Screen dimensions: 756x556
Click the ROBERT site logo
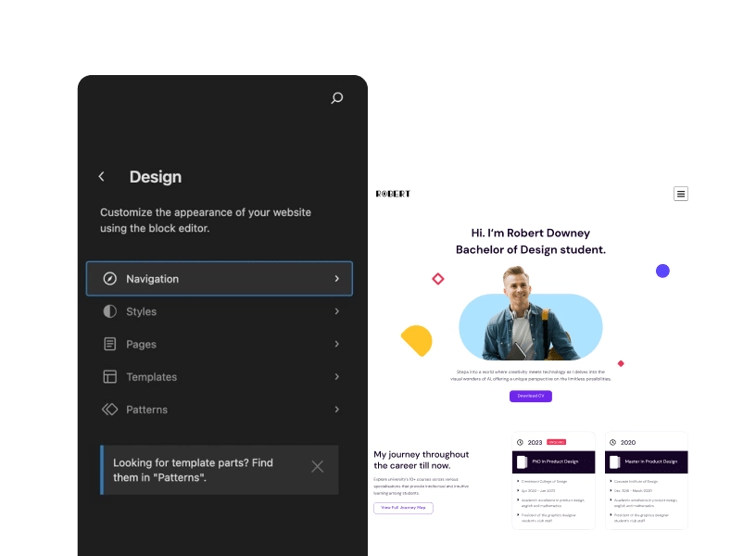click(x=393, y=194)
